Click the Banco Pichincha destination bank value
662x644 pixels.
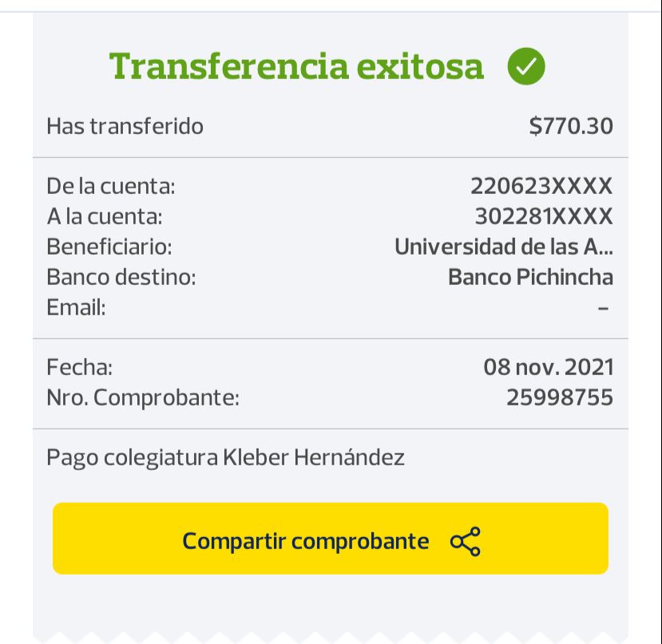click(x=530, y=277)
